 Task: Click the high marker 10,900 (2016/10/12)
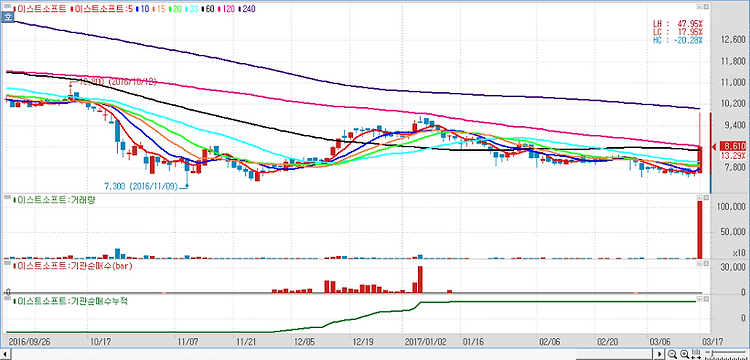[117, 82]
